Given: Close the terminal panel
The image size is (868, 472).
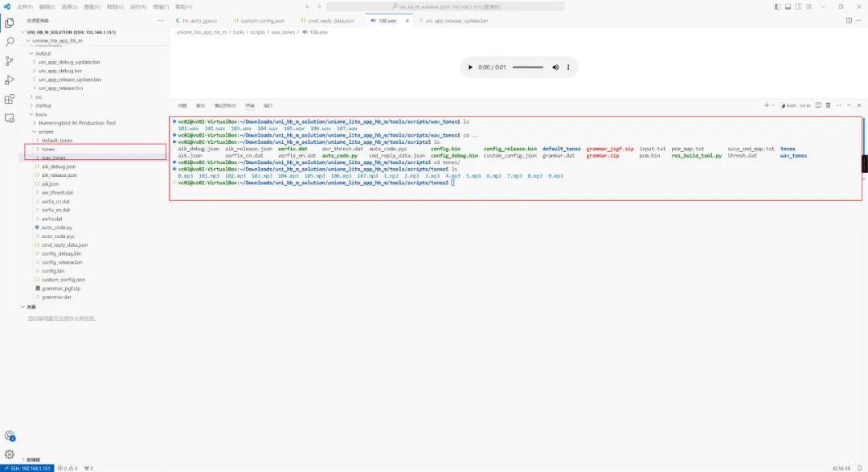Looking at the screenshot, I should point(859,105).
